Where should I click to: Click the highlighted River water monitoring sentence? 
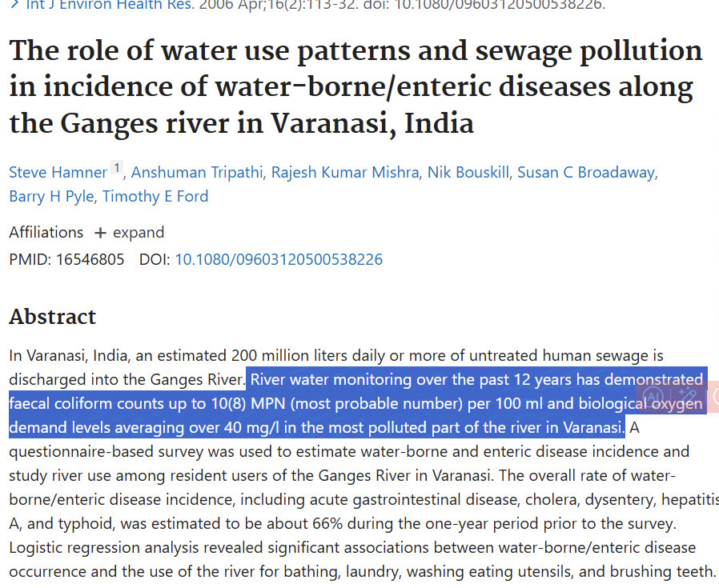(x=358, y=403)
